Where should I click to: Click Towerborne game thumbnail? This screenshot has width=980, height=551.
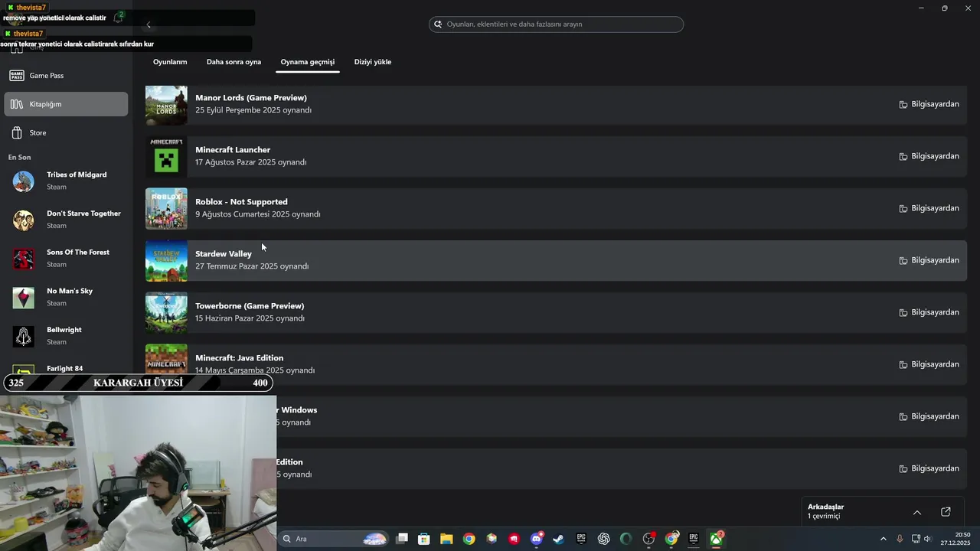coord(166,312)
